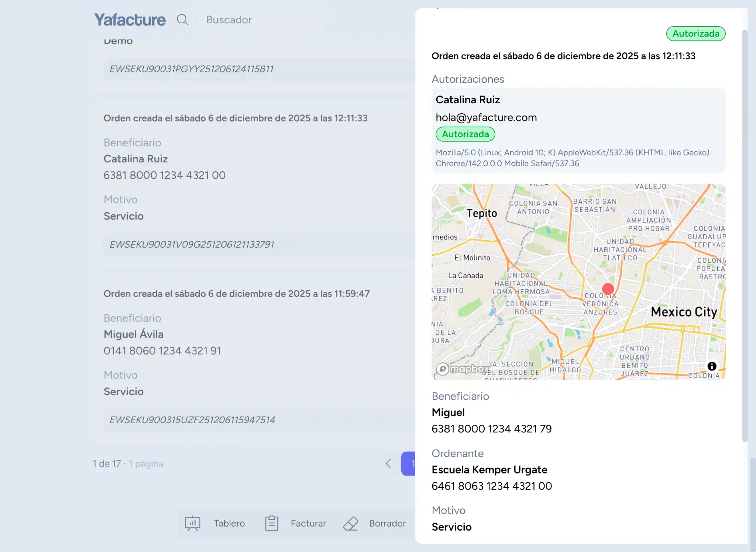Image resolution: width=756 pixels, height=552 pixels.
Task: Select the order code starting EWSEKU900315UZF
Action: click(192, 420)
